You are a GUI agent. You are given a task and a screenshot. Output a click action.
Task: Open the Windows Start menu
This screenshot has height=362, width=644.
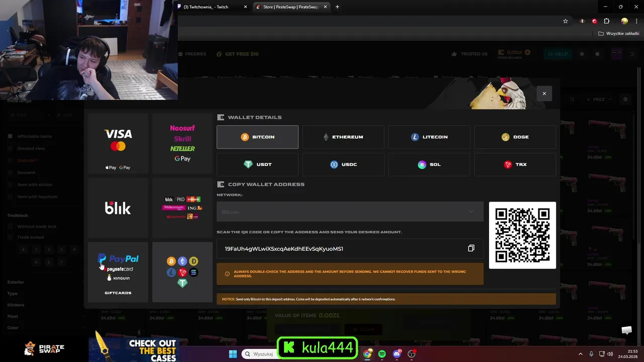click(x=233, y=354)
